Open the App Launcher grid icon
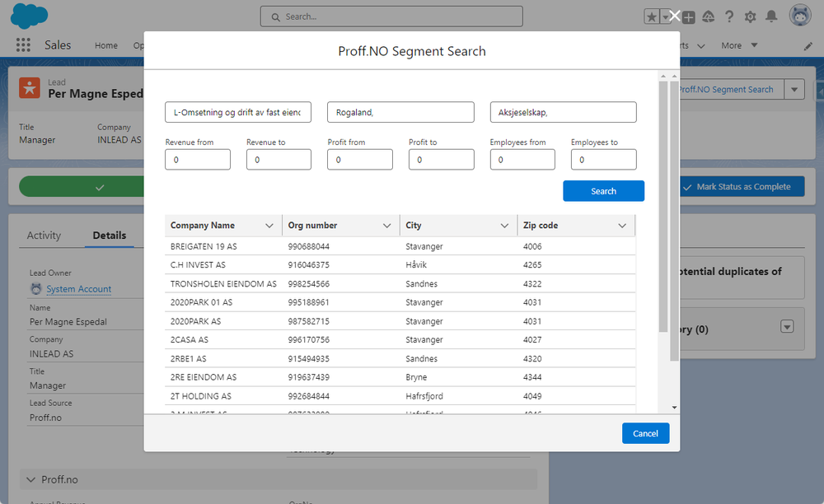Screen dimensions: 824x504 [23, 45]
